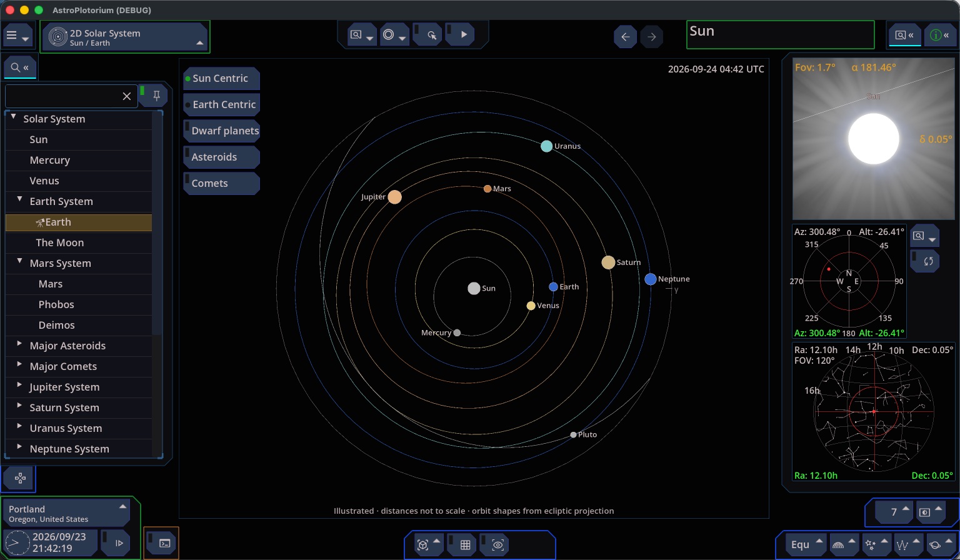Open the stars display dropdown
Screen dimensions: 960x560
pos(876,544)
